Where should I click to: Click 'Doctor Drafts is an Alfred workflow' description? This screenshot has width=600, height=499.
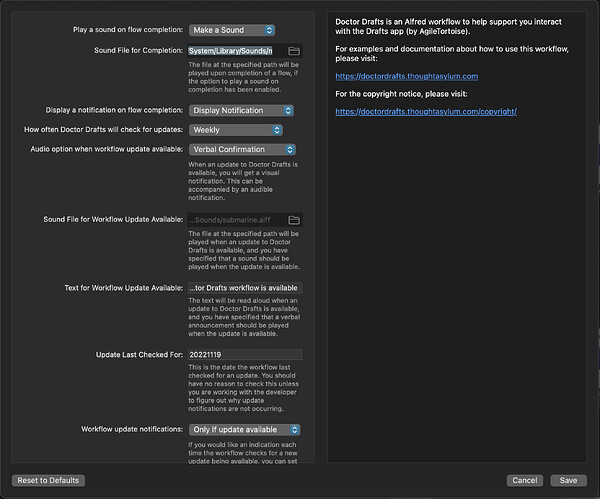coord(448,27)
